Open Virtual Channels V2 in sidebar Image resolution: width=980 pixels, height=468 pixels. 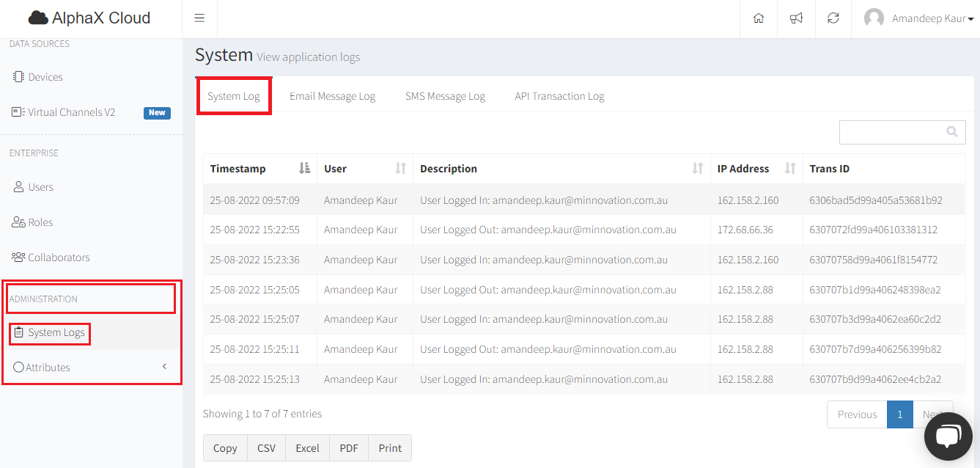(x=71, y=112)
